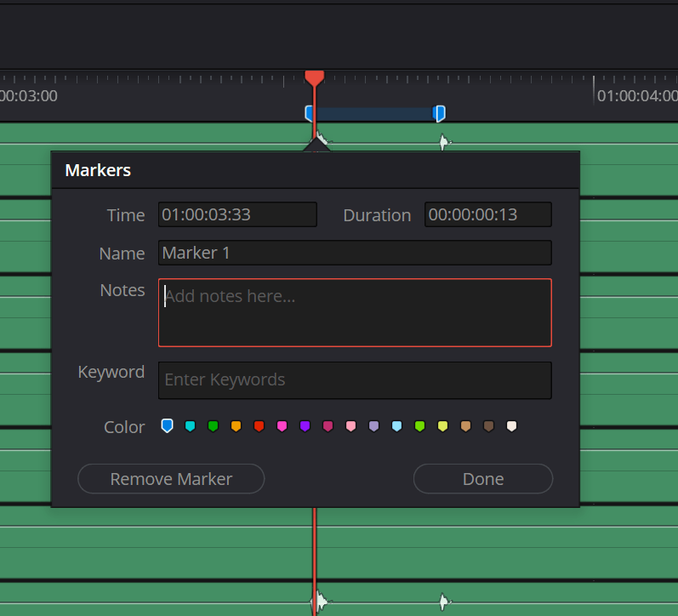The image size is (678, 616).
Task: Select the green marker color
Action: pos(213,426)
